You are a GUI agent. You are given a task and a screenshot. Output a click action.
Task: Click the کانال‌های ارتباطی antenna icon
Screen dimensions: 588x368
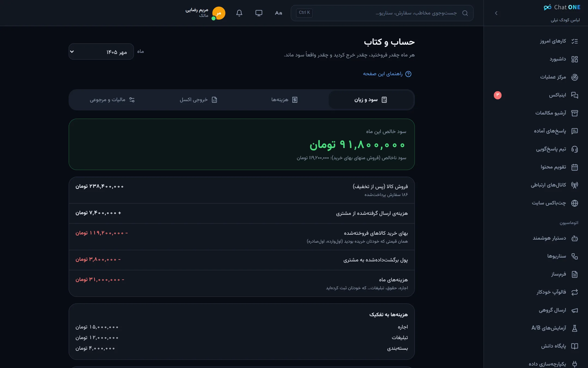(x=574, y=185)
